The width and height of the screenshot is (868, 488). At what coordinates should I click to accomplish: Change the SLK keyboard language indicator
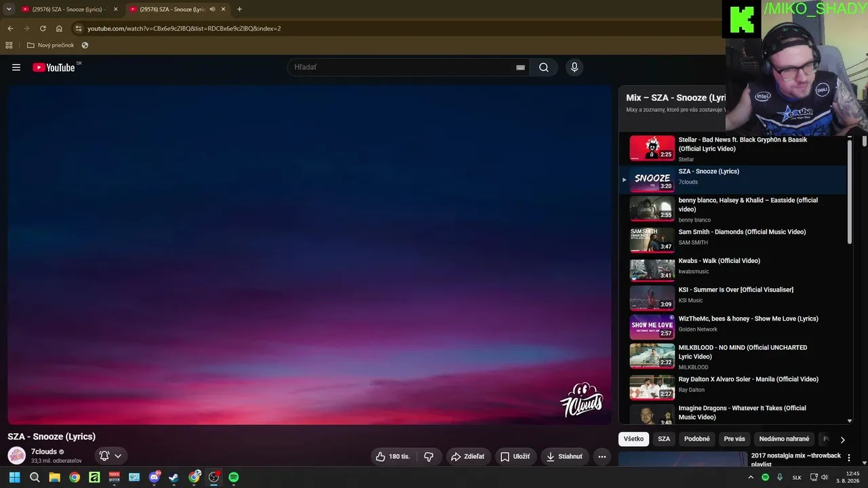coord(797,477)
